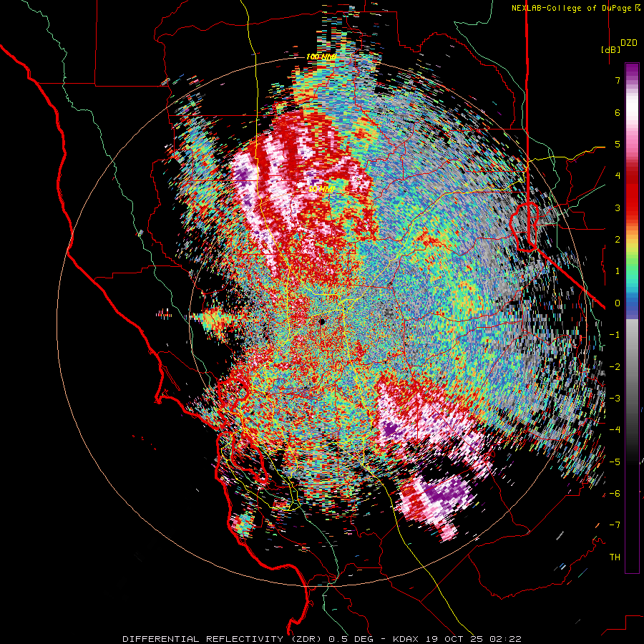This screenshot has width=644, height=644.
Task: Click the 6 dB scale label
Action: [618, 112]
